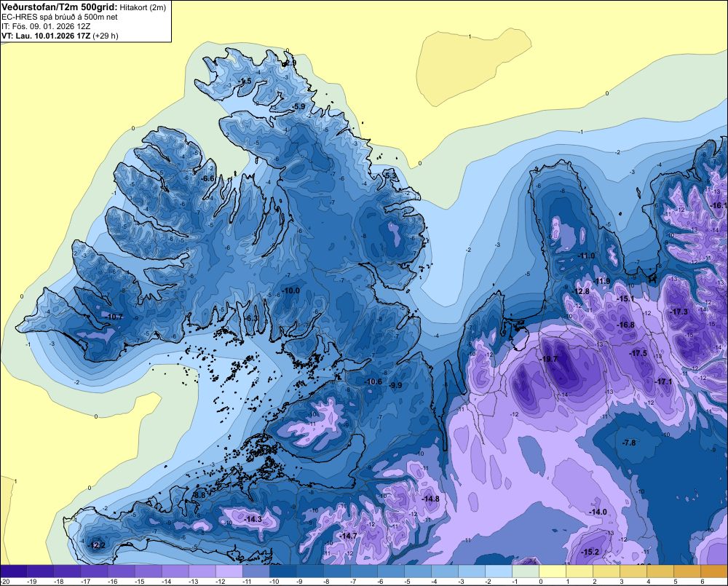Click legend swatch between 5 and 6

pyautogui.click(x=687, y=571)
